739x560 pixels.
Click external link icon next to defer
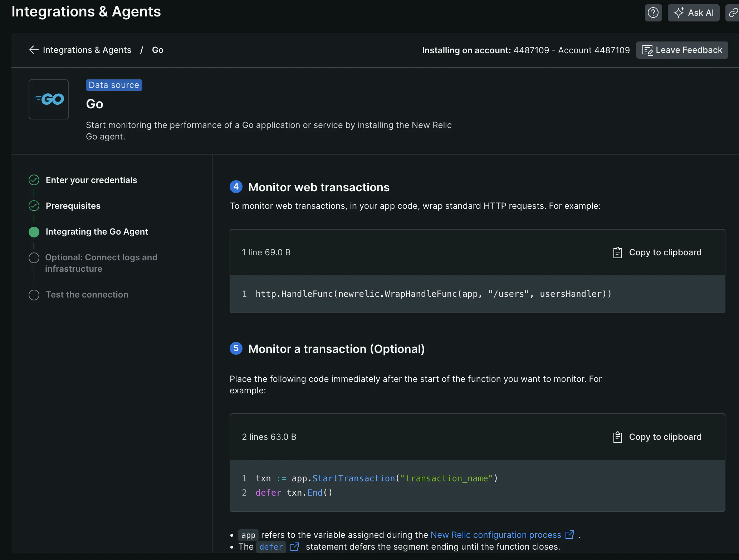click(x=294, y=547)
